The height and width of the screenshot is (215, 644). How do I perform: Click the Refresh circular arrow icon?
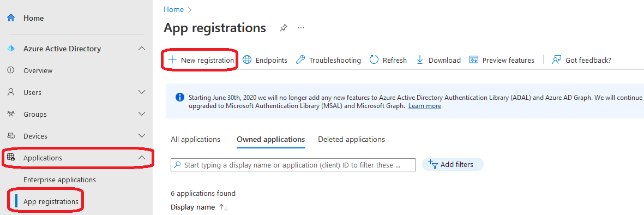[374, 60]
